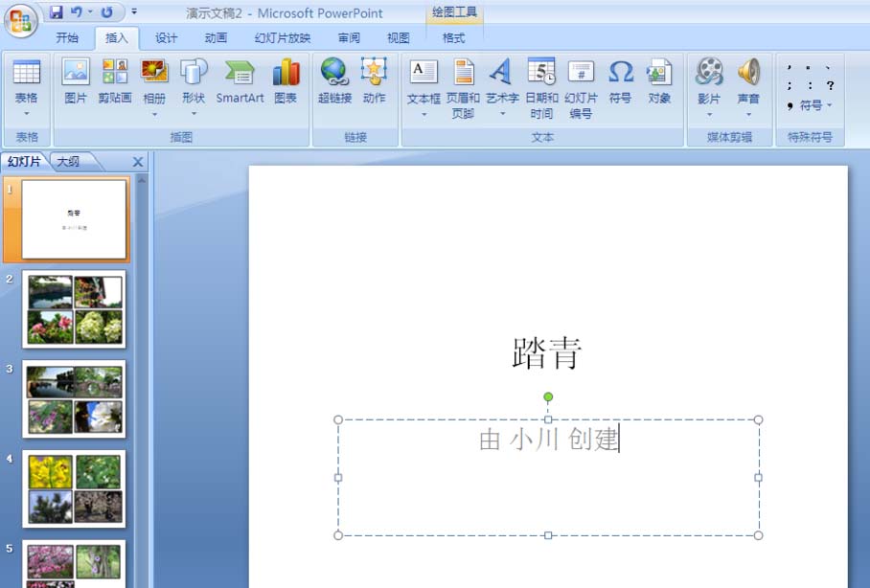870x588 pixels.
Task: Redo the last action
Action: coord(107,12)
